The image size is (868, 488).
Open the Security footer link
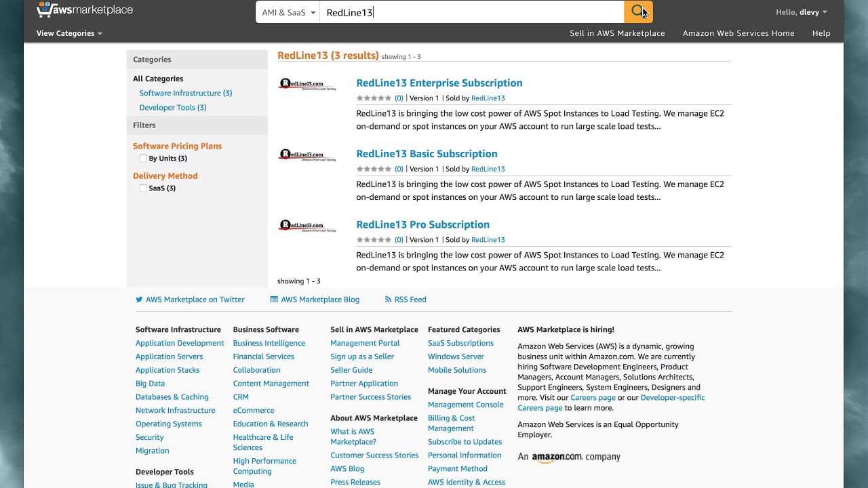pos(150,438)
